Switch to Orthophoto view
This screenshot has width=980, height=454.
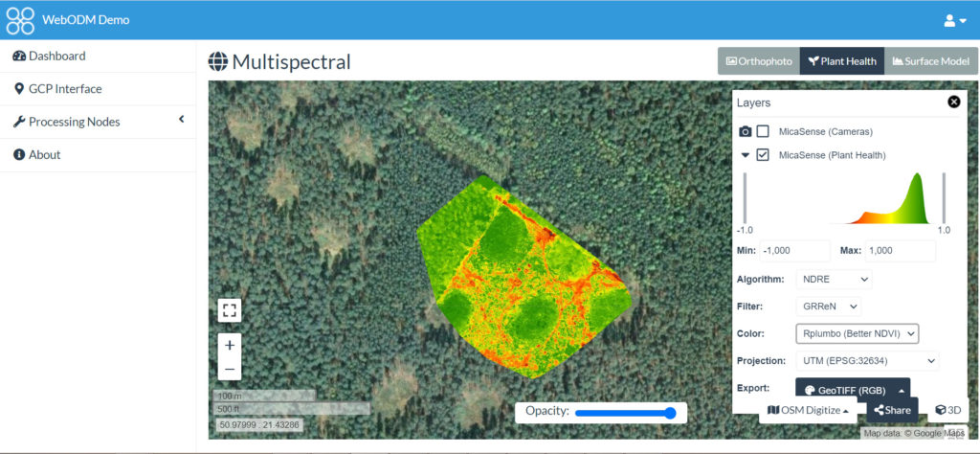pyautogui.click(x=759, y=61)
